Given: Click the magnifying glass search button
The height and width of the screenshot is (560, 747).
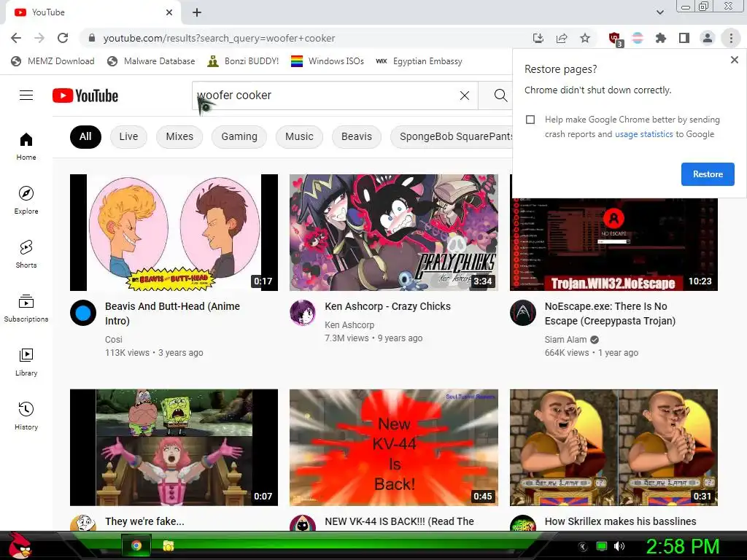Looking at the screenshot, I should tap(500, 96).
